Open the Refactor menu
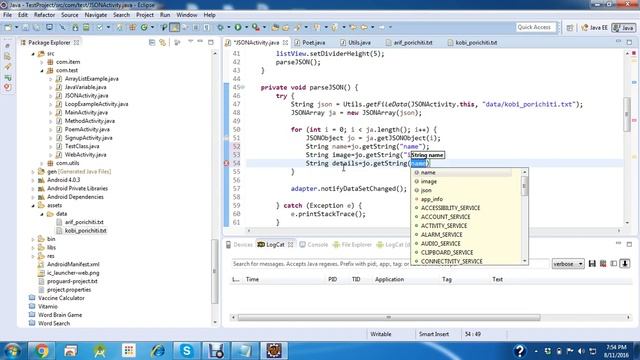This screenshot has height=360, width=640. pos(44,15)
